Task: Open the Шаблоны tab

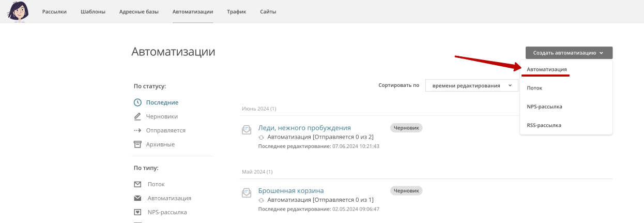Action: pos(93,12)
